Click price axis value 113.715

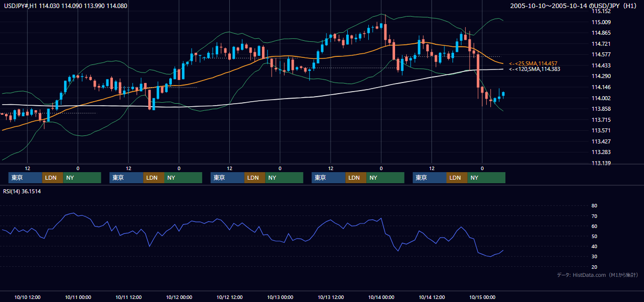pos(601,120)
